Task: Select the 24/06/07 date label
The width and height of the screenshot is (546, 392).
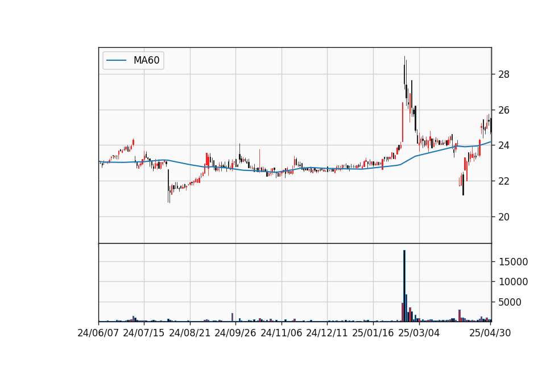Action: pos(98,333)
